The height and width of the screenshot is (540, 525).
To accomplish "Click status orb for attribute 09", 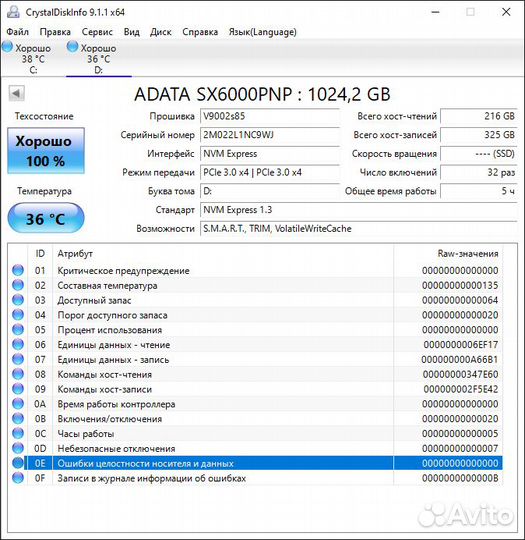I will [18, 389].
